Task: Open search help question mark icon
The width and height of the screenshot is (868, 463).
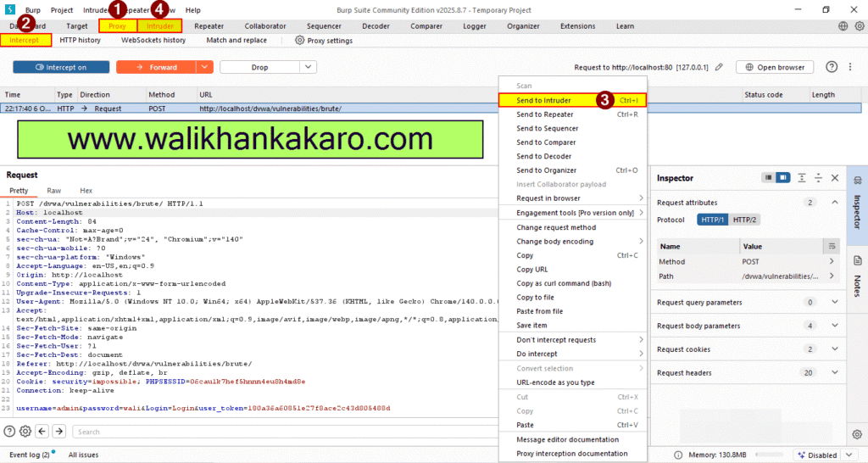Action: (x=9, y=432)
